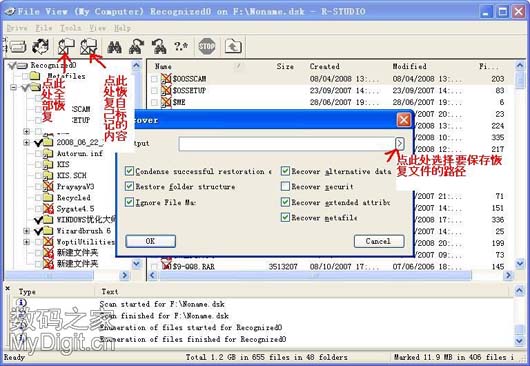The height and width of the screenshot is (366, 530).
Task: Confirm recovery with the OK button
Action: (150, 241)
